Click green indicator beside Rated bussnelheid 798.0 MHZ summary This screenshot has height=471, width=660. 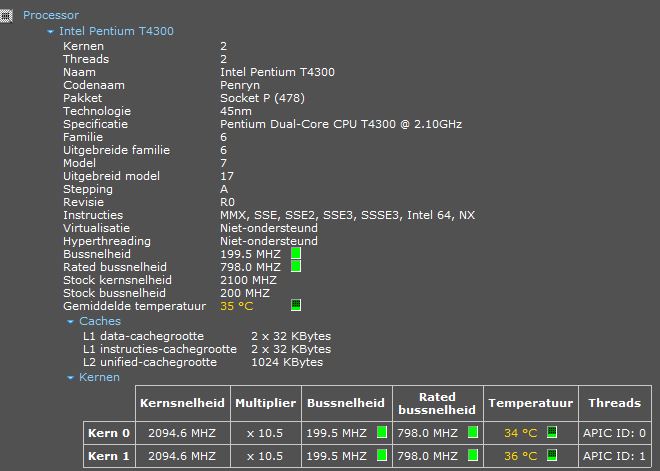coord(296,266)
